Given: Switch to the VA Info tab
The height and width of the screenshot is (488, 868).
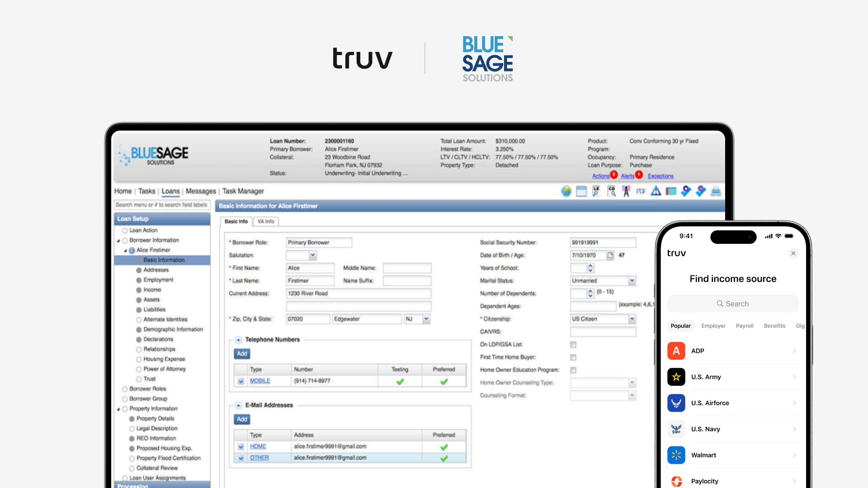Looking at the screenshot, I should pyautogui.click(x=265, y=221).
